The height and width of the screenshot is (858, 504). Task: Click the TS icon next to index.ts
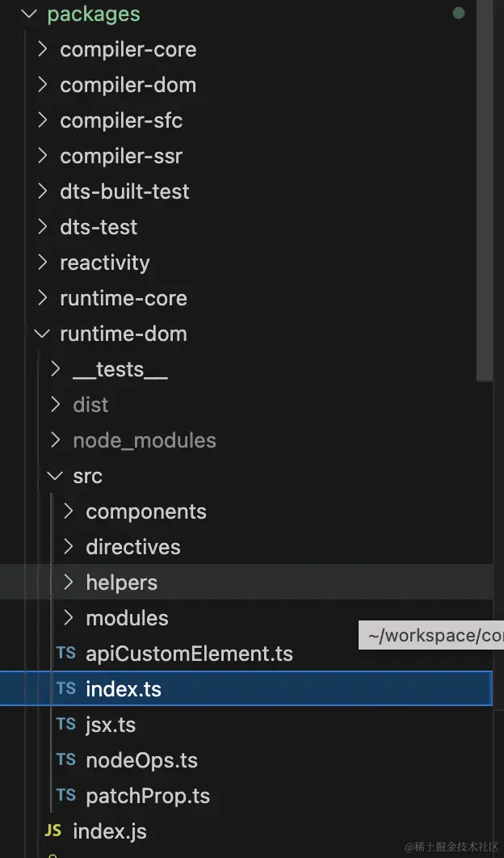pos(66,689)
